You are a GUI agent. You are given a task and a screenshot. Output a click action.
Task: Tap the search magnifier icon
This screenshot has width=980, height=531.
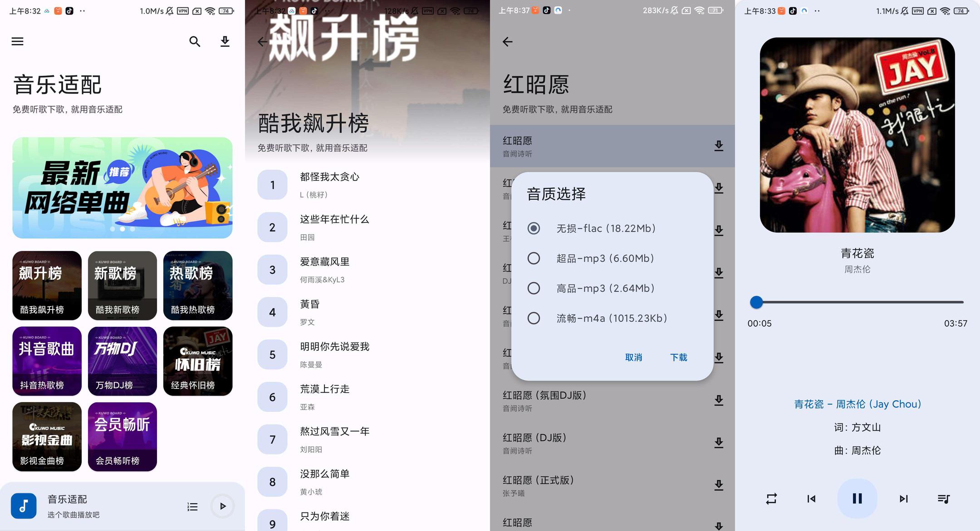click(x=195, y=42)
